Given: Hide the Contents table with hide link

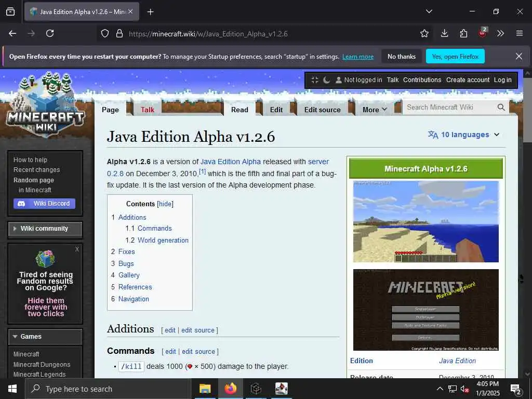Looking at the screenshot, I should tap(165, 204).
